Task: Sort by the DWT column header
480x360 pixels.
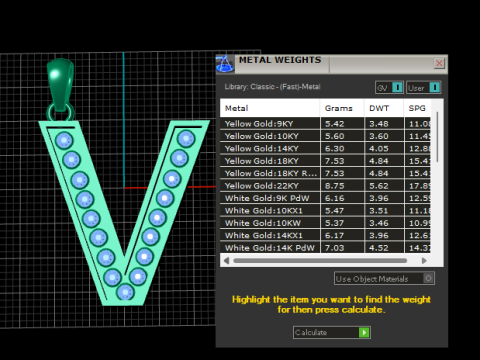Action: click(x=384, y=108)
